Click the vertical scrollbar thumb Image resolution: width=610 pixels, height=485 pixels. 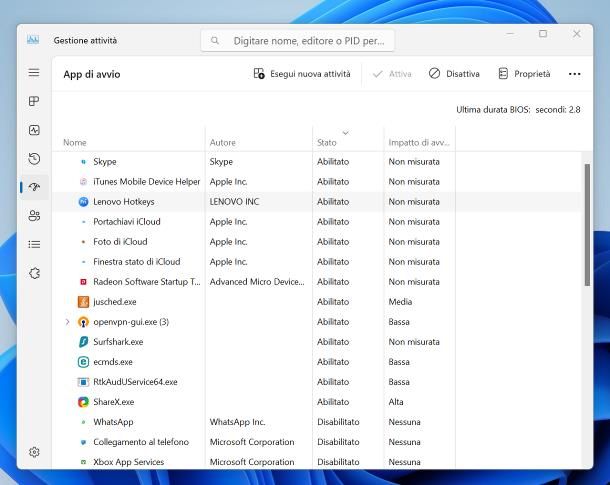pos(587,225)
